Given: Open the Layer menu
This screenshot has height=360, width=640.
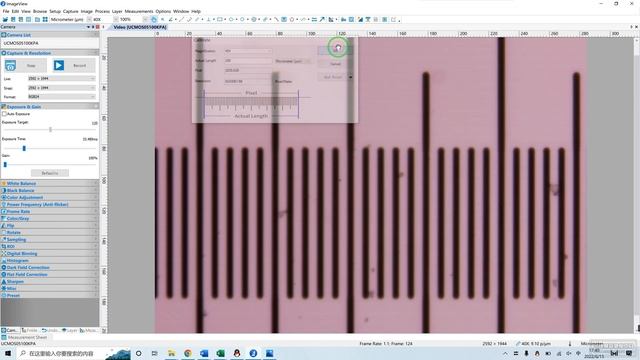Looking at the screenshot, I should point(117,11).
